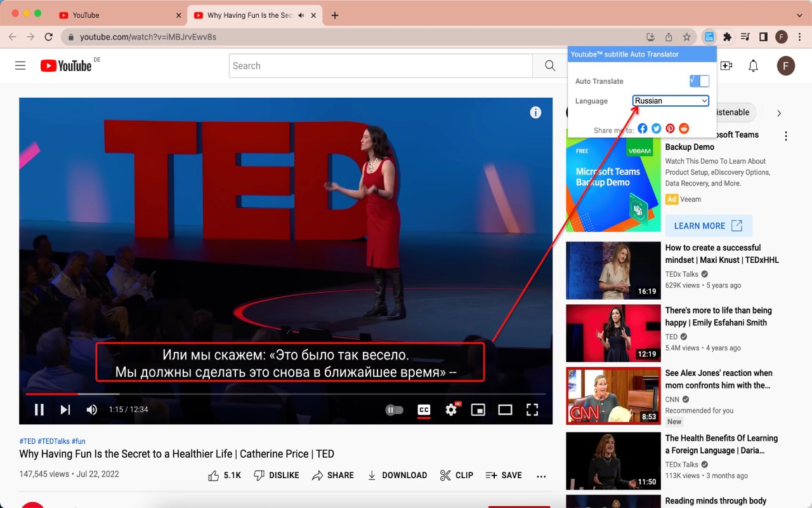Share to Reddit from the extension popup
This screenshot has width=812, height=508.
tap(684, 128)
